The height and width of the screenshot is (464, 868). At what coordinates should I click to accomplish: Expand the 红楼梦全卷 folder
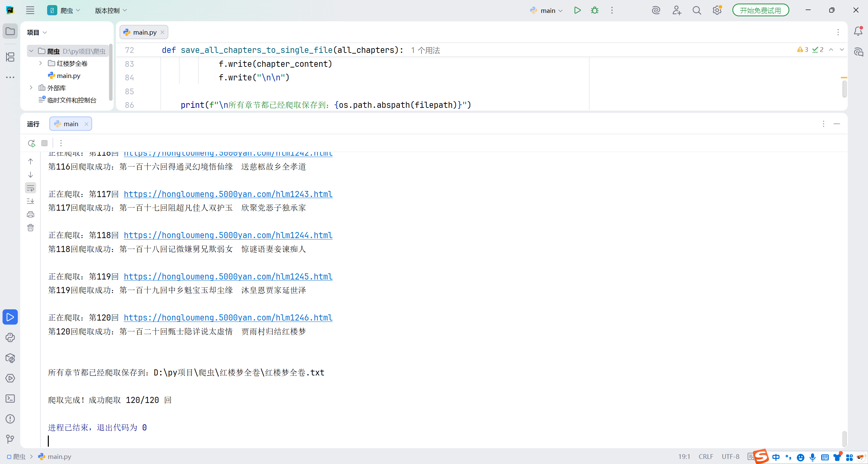click(40, 63)
